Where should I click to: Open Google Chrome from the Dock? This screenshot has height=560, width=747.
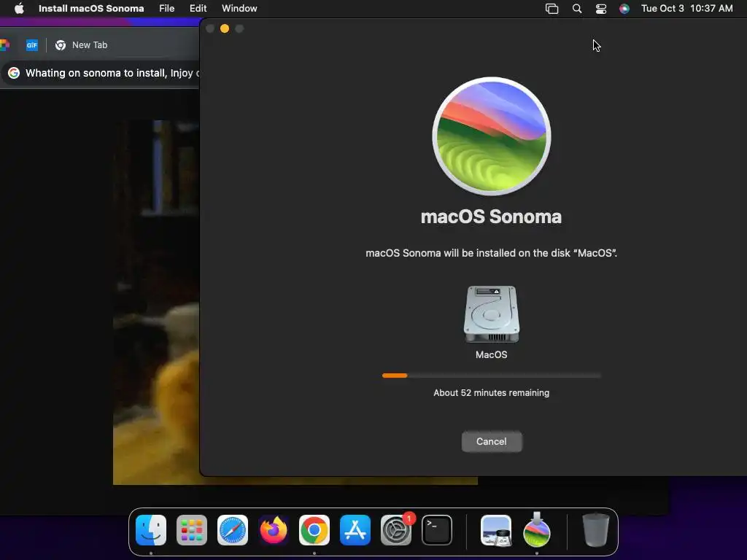click(314, 530)
